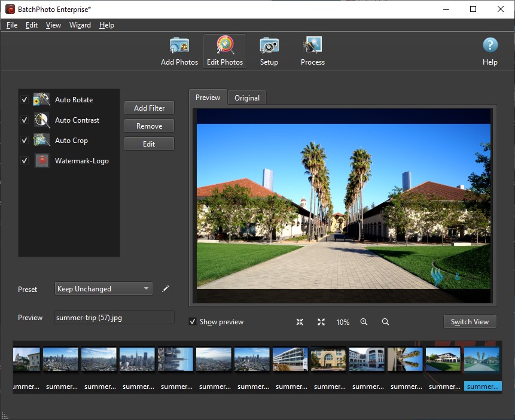Start the Process step
The height and width of the screenshot is (420, 515).
tap(312, 51)
